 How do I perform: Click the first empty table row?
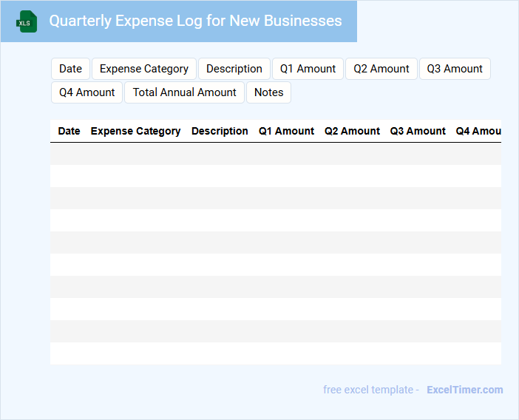click(275, 154)
